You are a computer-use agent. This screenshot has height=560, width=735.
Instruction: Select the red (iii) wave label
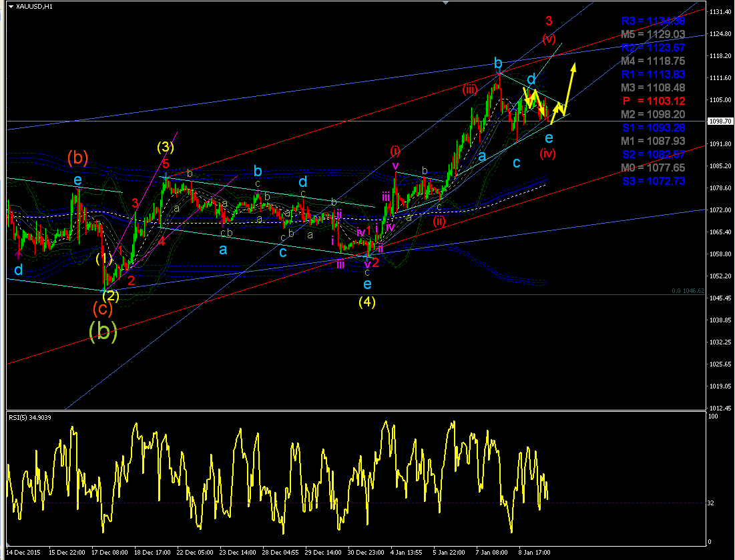[470, 89]
